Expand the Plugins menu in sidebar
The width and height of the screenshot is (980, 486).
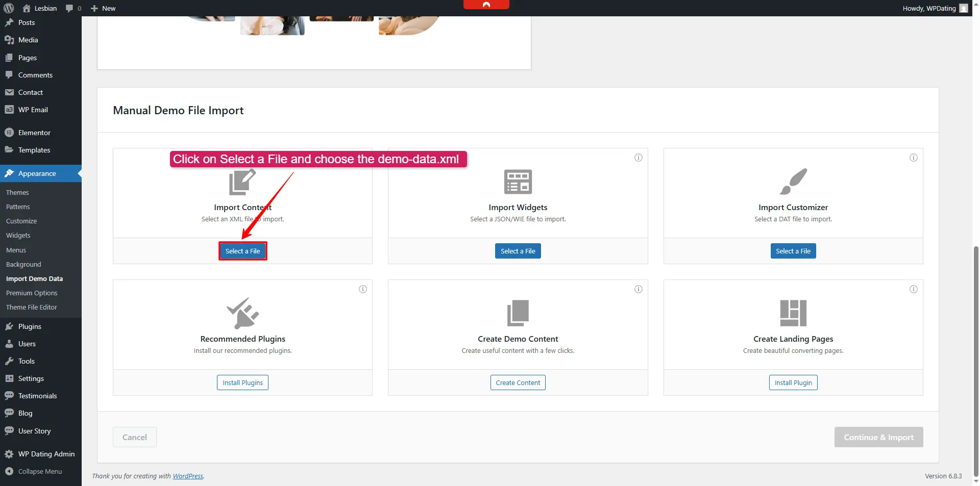coord(30,326)
